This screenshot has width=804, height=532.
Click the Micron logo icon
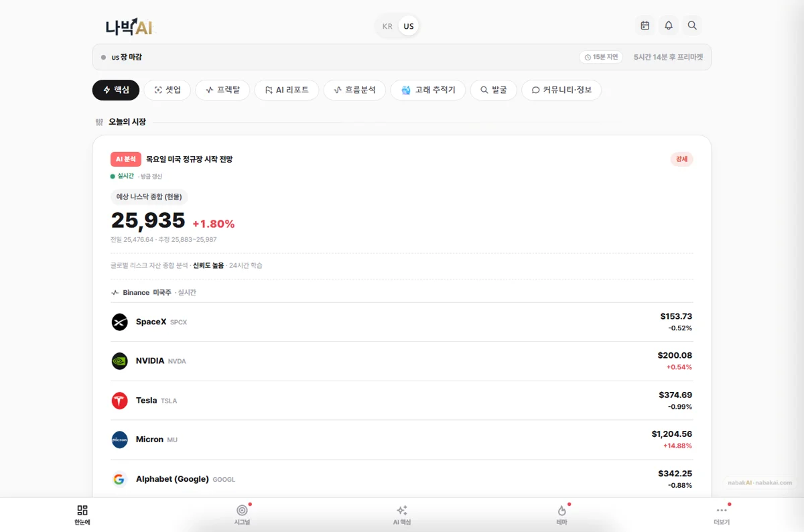[119, 440]
